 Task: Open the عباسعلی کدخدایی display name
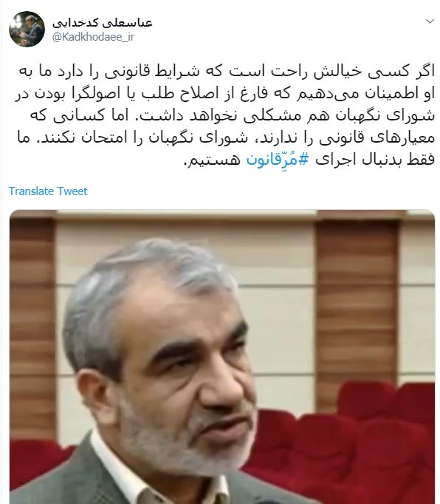coord(102,22)
